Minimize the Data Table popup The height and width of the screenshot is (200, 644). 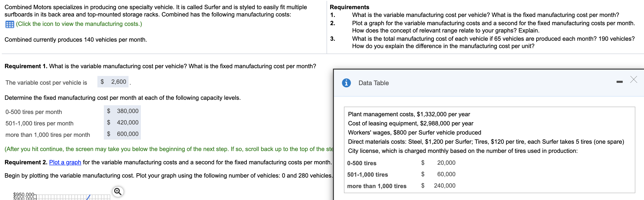(620, 82)
